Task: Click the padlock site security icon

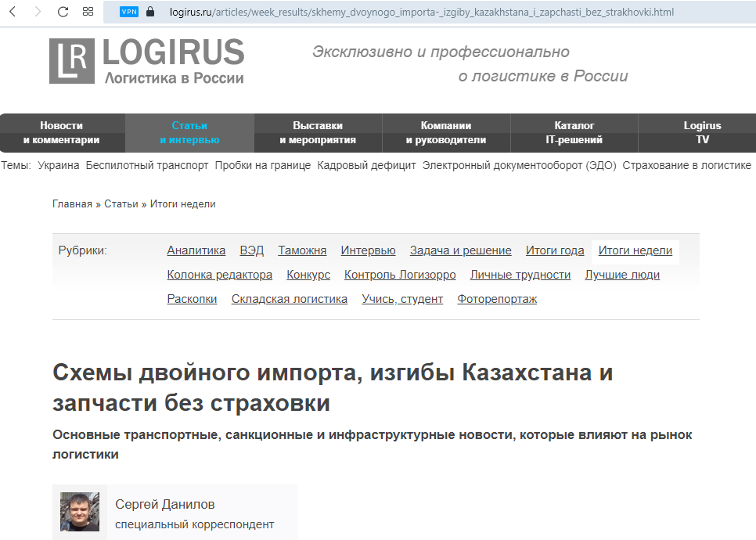Action: (x=150, y=13)
